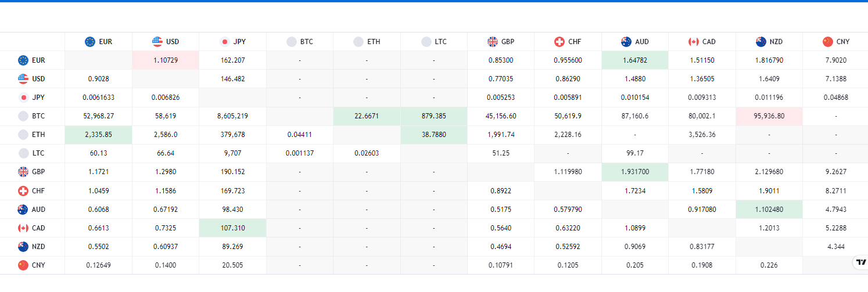Select the ETH/EUR rate 2,335.85
Screen dimensions: 868x292
(x=98, y=135)
